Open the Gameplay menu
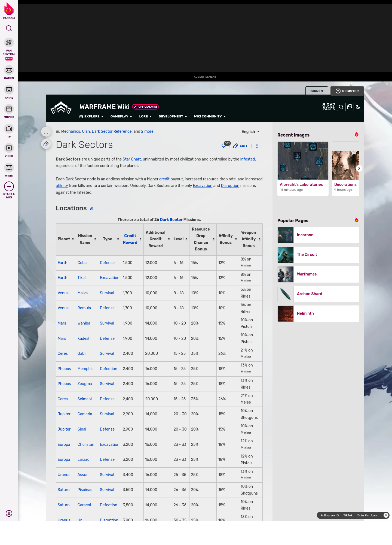 pos(121,116)
